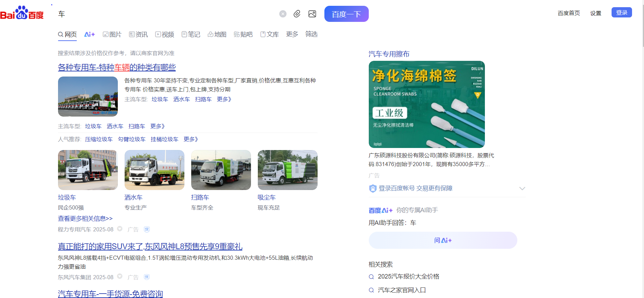Open 设置 menu in header
This screenshot has width=644, height=298.
[x=596, y=13]
